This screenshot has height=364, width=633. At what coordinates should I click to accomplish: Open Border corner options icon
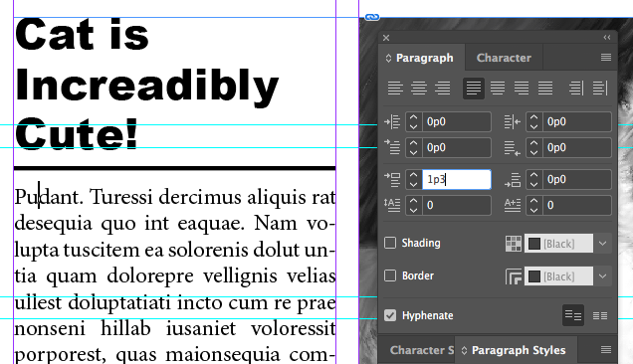[x=514, y=276]
